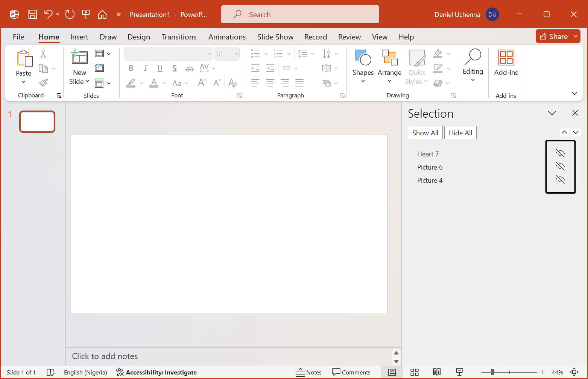
Task: Toggle visibility of Heart 7
Action: click(x=560, y=153)
